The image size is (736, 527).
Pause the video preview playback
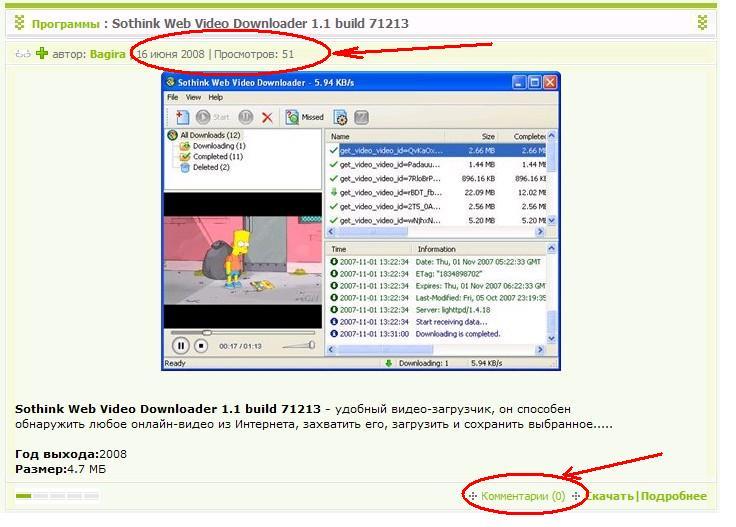[x=180, y=346]
